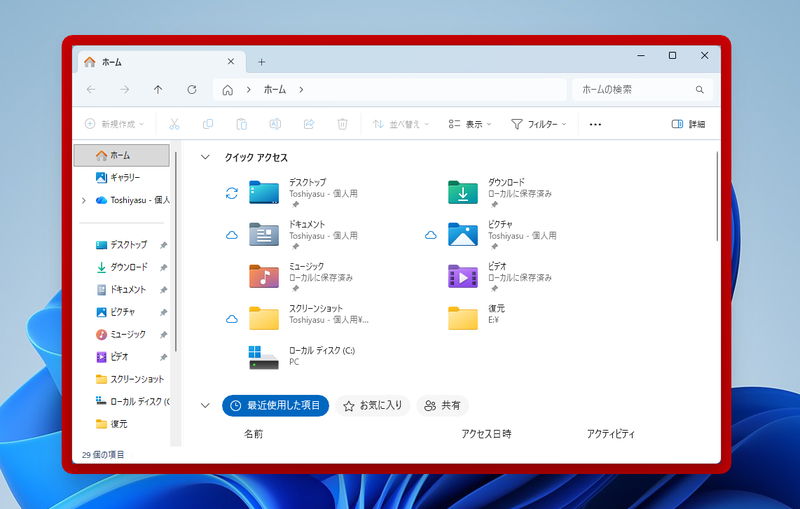This screenshot has height=509, width=800.
Task: Close the ホーム tab
Action: point(231,62)
